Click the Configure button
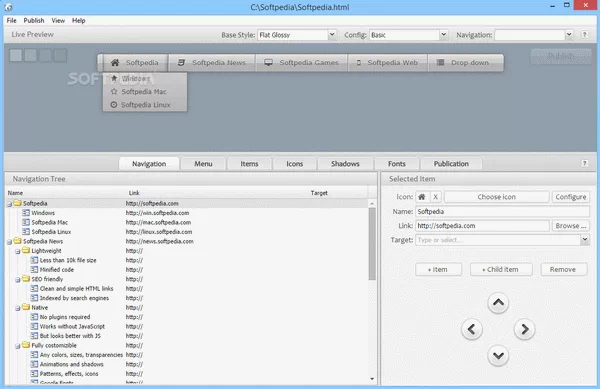This screenshot has height=389, width=600. point(571,197)
